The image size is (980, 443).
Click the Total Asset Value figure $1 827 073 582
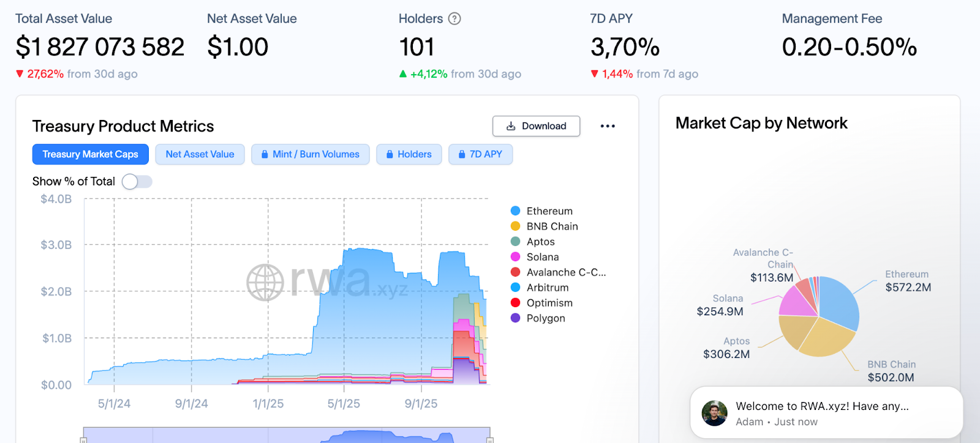tap(100, 47)
